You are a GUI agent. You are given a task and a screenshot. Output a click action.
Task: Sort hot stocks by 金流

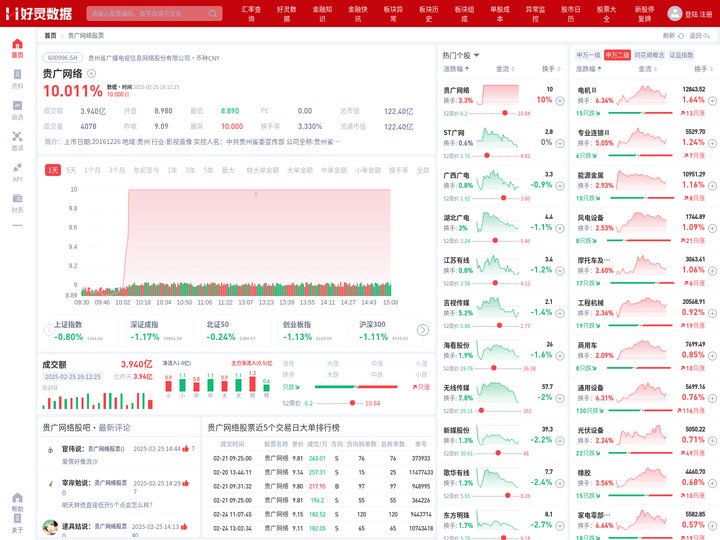point(505,69)
